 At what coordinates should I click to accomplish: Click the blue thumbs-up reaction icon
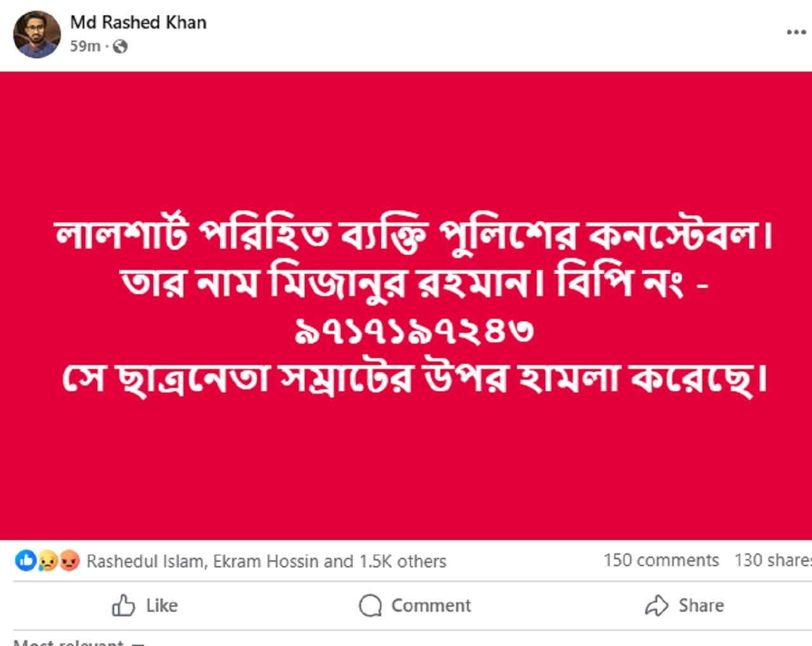26,560
